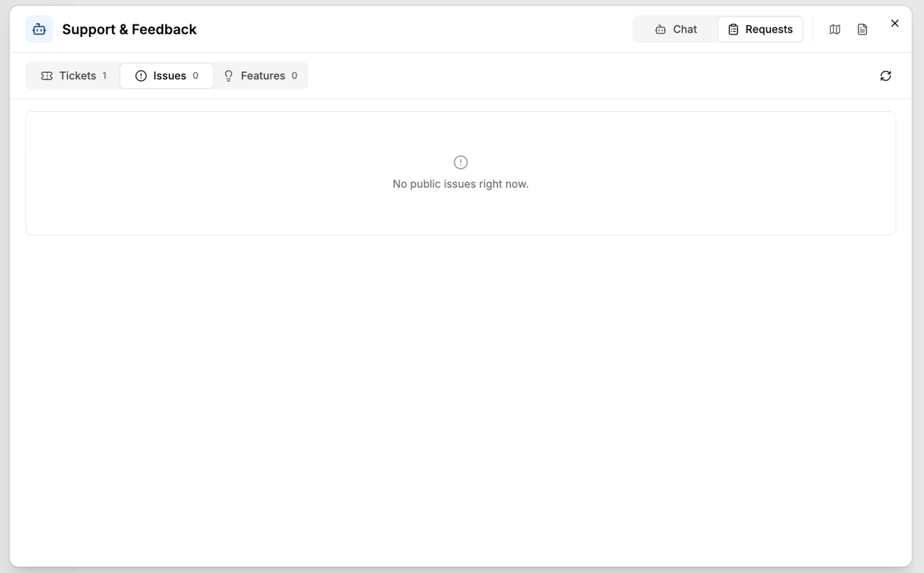Switch to the Chat view
Viewport: 924px width, 573px height.
pos(676,30)
